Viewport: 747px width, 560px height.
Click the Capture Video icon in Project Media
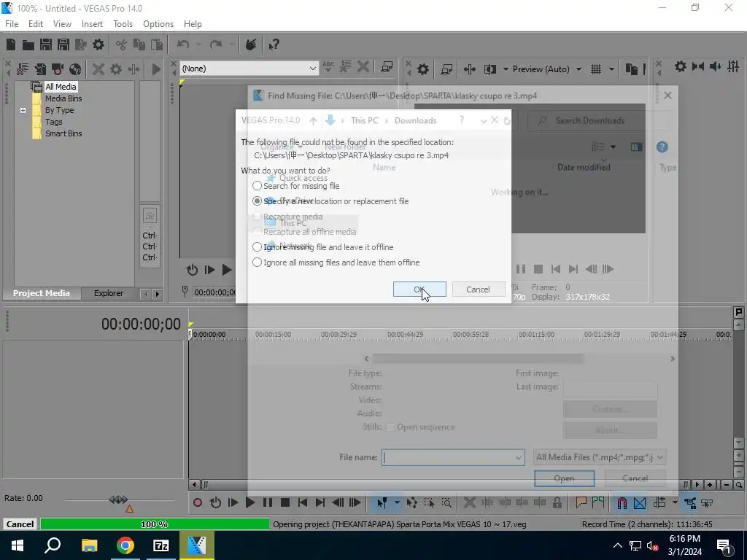pyautogui.click(x=58, y=69)
